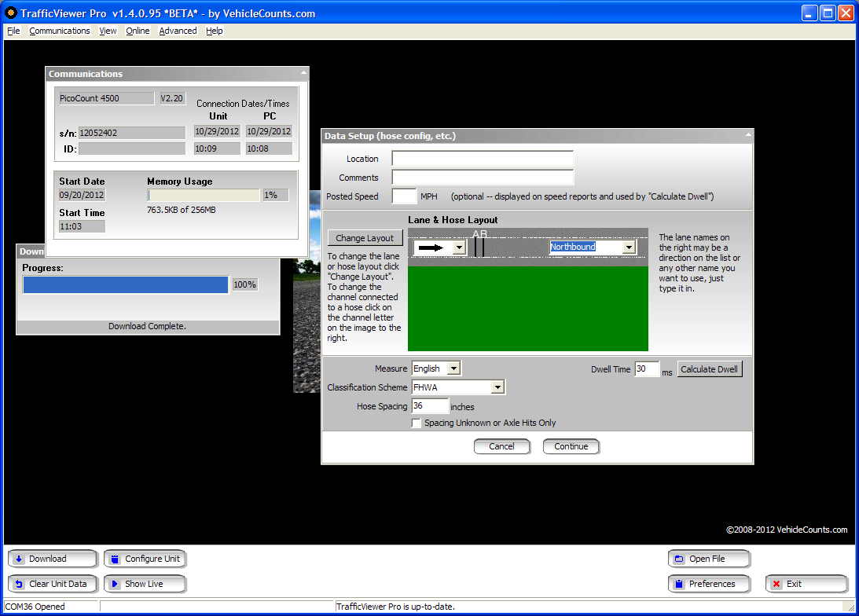This screenshot has width=859, height=616.
Task: Open the Advanced menu
Action: pyautogui.click(x=178, y=31)
